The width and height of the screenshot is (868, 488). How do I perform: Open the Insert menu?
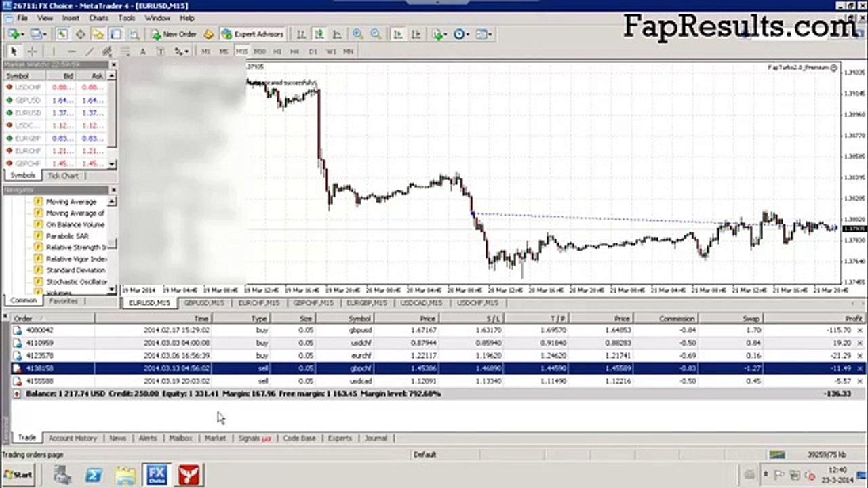coord(71,18)
